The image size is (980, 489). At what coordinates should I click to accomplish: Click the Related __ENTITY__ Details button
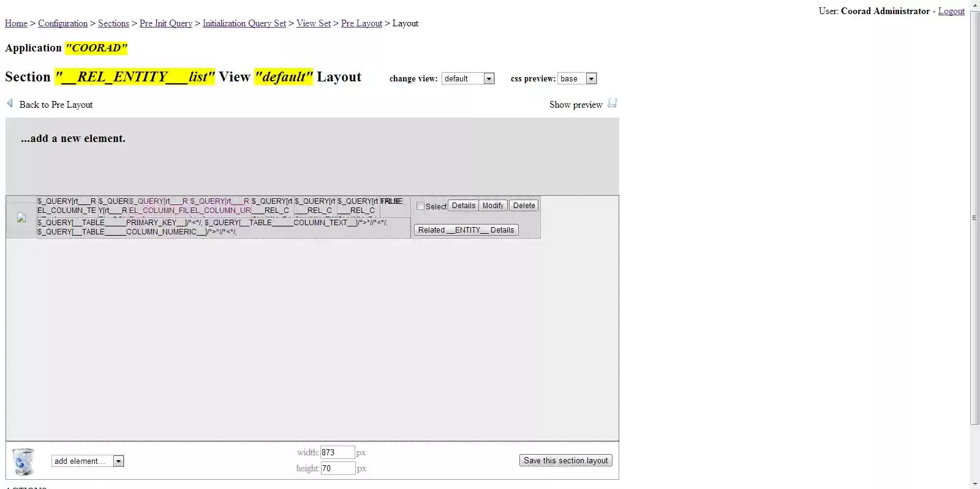[x=466, y=230]
